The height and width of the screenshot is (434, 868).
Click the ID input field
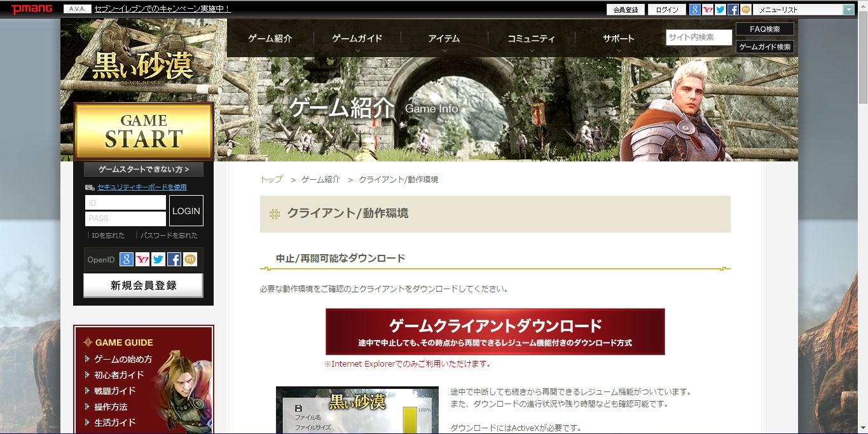(125, 203)
